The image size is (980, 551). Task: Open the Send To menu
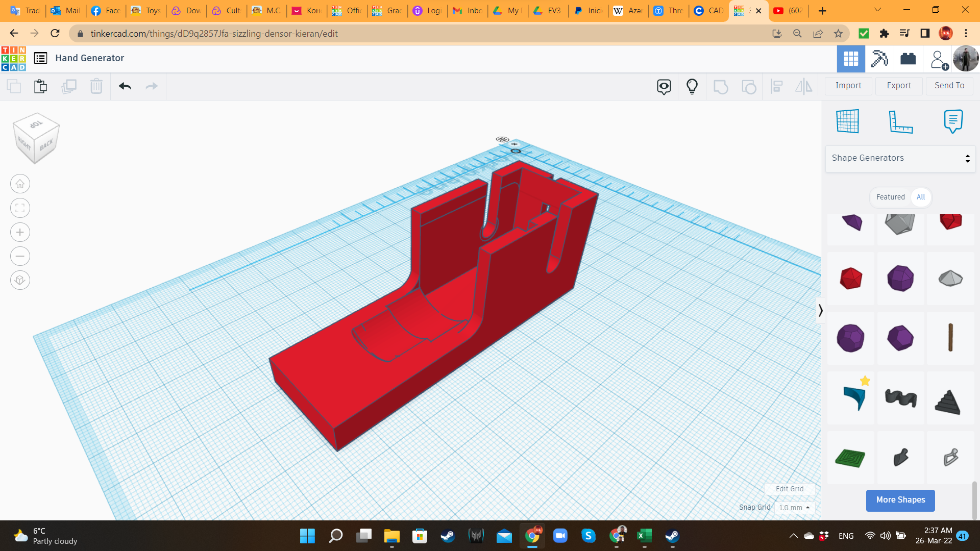[x=949, y=86]
